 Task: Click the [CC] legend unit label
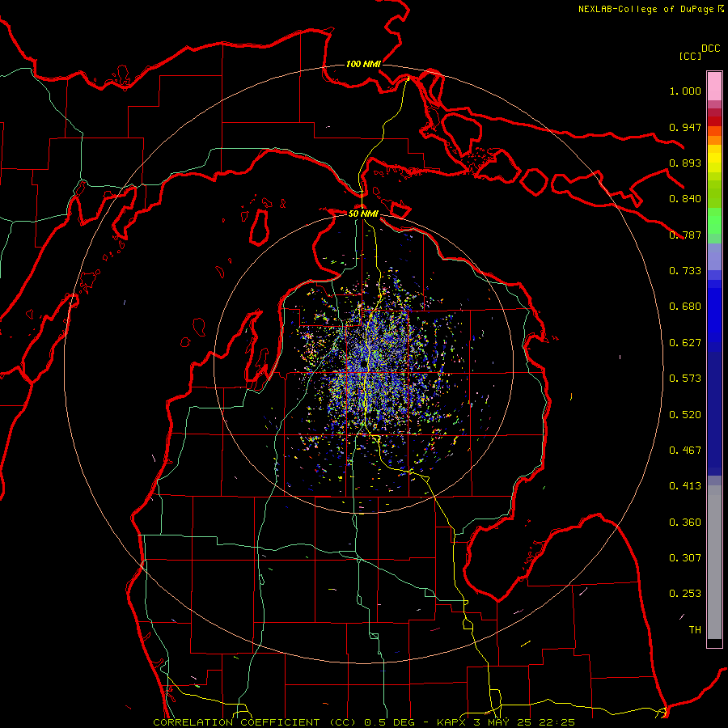pyautogui.click(x=690, y=56)
